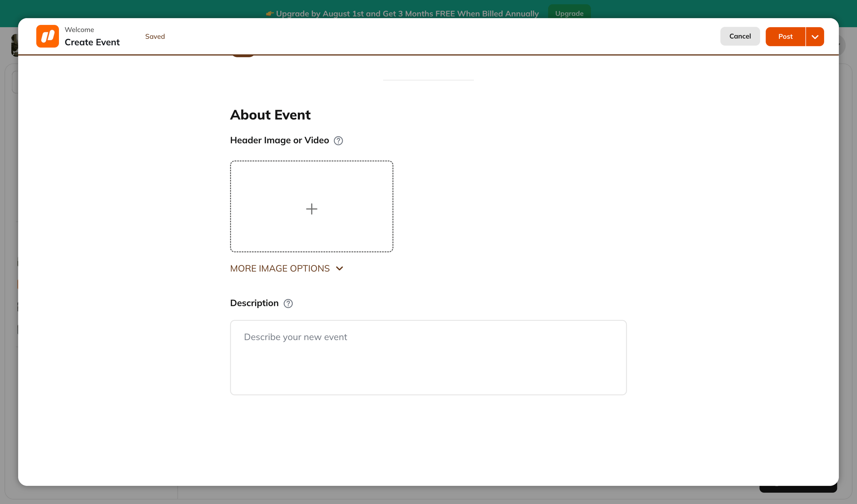Click the pointing hand emoji in banner
The height and width of the screenshot is (504, 857).
[270, 14]
